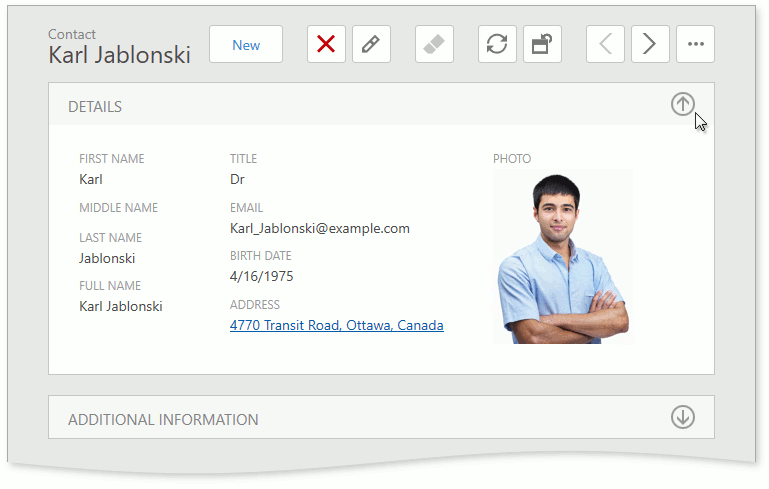Delete the contact with the red X icon

pos(326,45)
